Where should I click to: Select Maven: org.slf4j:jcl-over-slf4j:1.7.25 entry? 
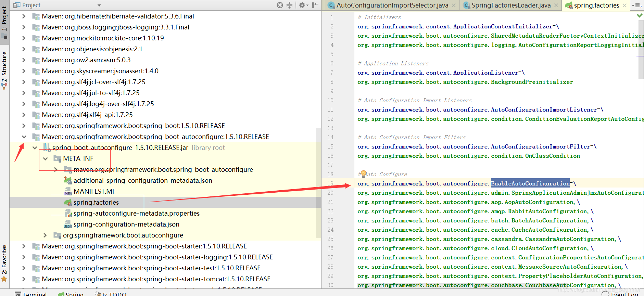point(94,82)
